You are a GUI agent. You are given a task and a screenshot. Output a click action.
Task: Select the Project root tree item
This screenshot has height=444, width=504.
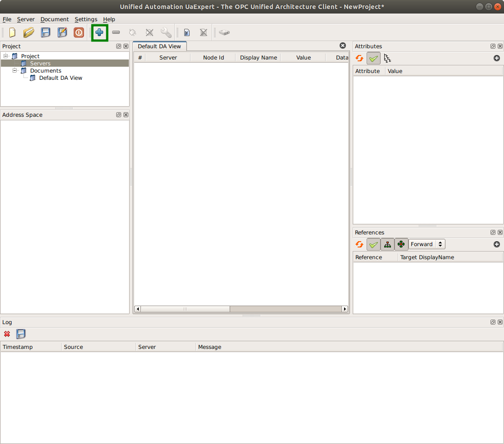pos(30,56)
